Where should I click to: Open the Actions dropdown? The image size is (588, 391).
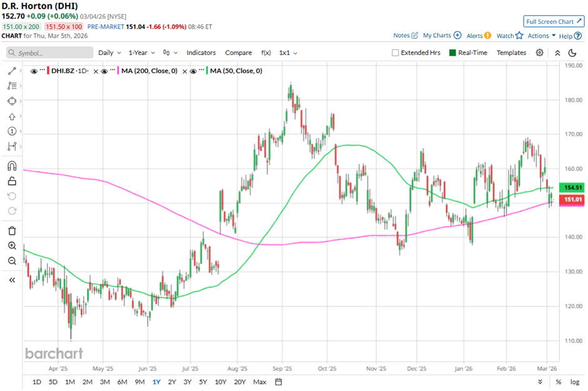[542, 36]
